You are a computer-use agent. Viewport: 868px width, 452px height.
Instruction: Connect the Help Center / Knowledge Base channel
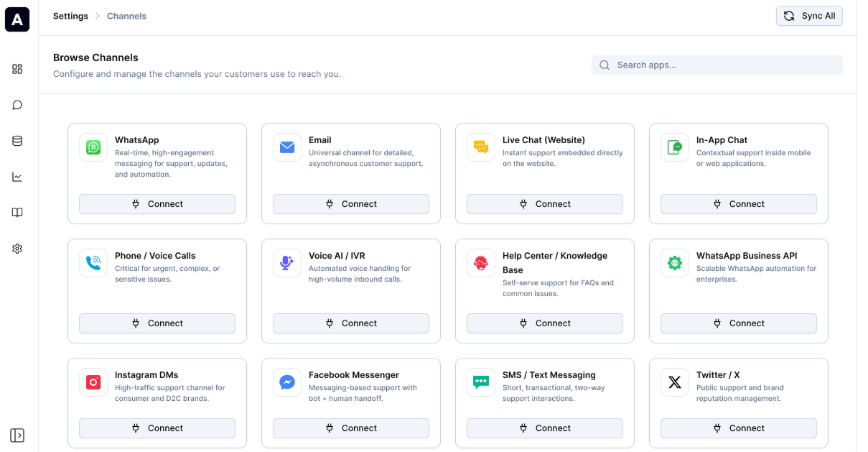click(545, 323)
